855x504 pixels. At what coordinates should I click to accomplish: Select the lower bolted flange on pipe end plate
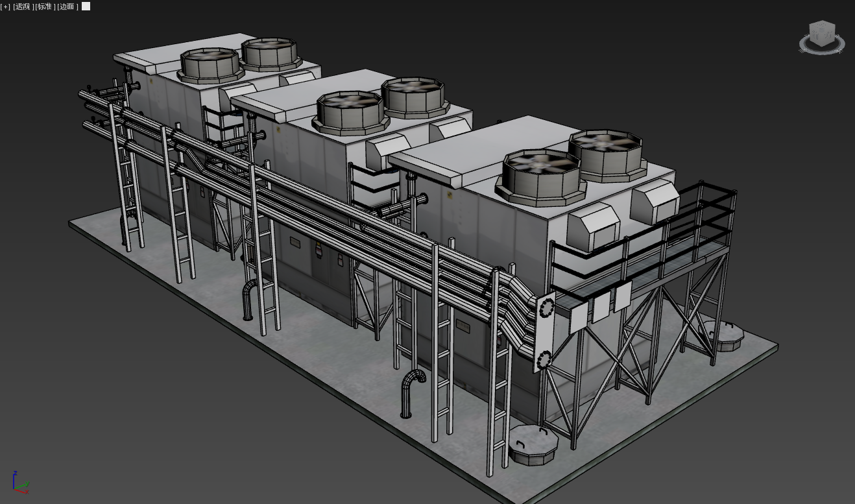point(544,357)
